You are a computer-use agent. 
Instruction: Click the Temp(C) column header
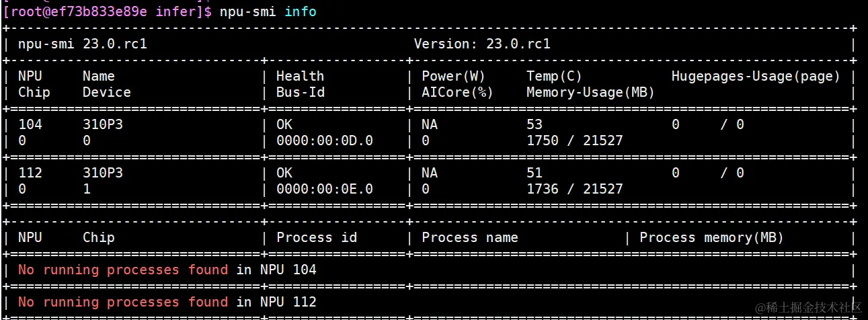(x=555, y=76)
